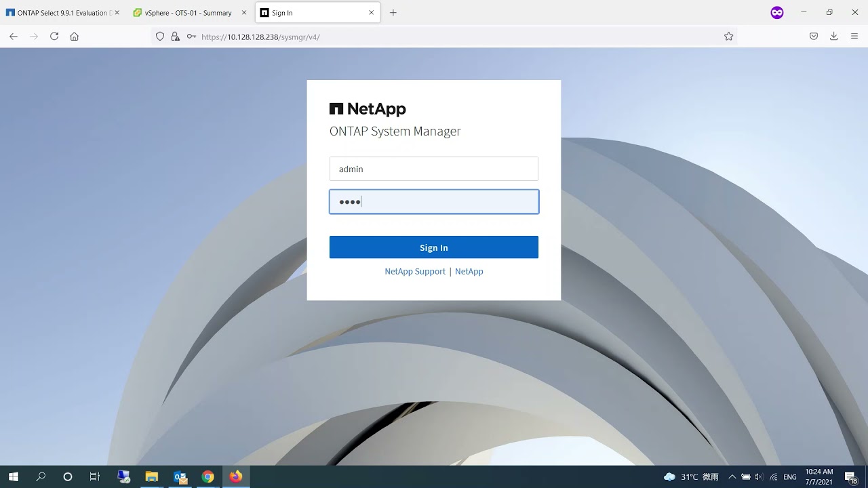This screenshot has height=488, width=868.
Task: Click the weather 31°C widget
Action: pos(691,477)
